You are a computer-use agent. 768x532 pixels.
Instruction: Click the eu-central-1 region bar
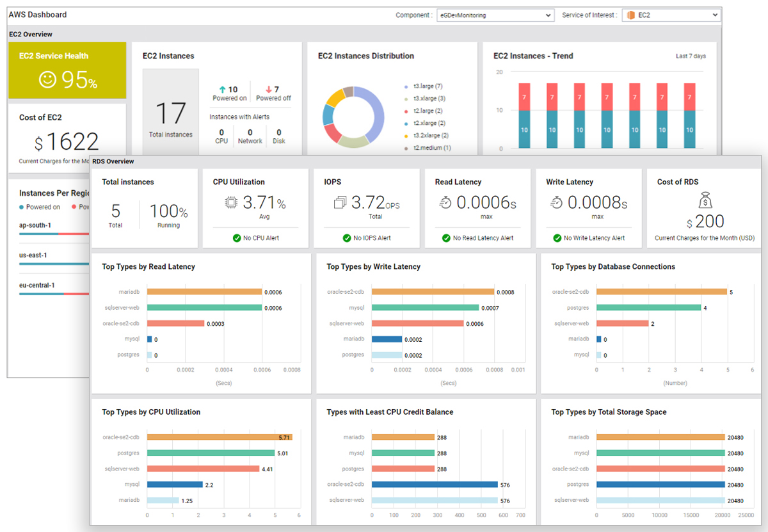(54, 294)
